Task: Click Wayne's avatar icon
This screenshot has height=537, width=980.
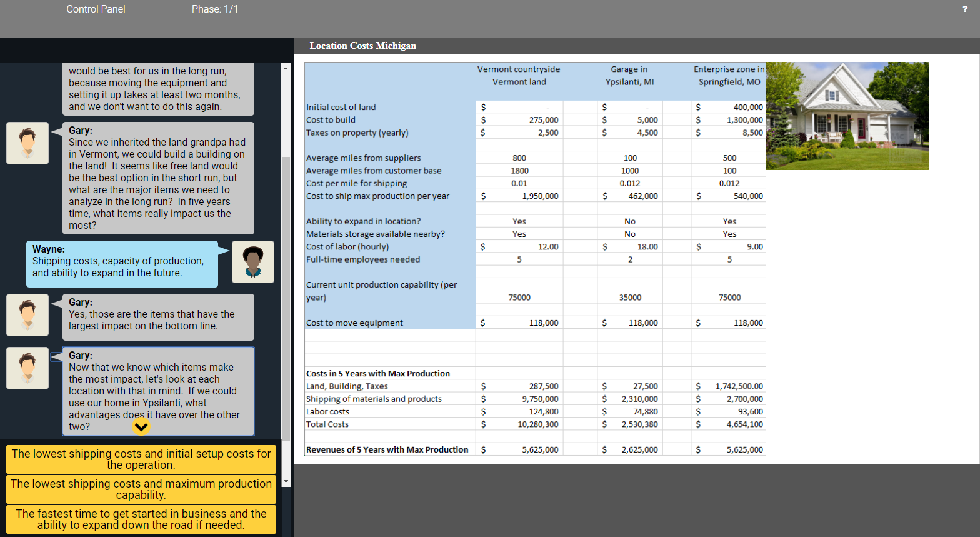Action: tap(253, 262)
